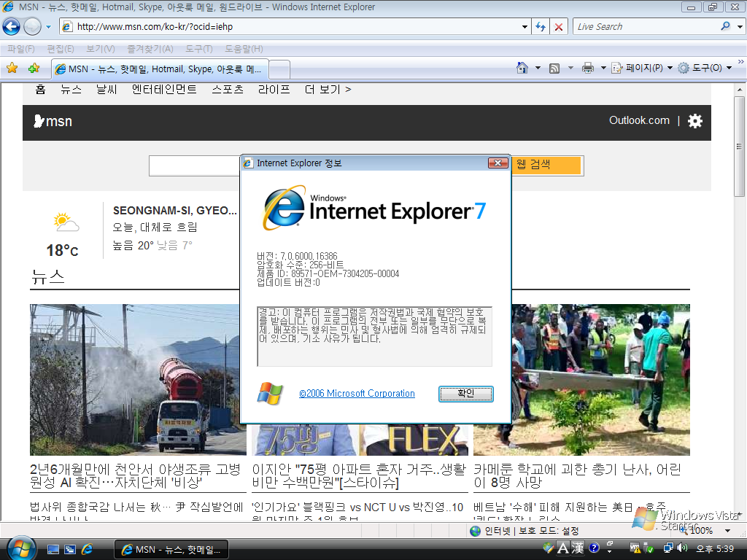Expand the feeds dropdown arrow

[570, 68]
